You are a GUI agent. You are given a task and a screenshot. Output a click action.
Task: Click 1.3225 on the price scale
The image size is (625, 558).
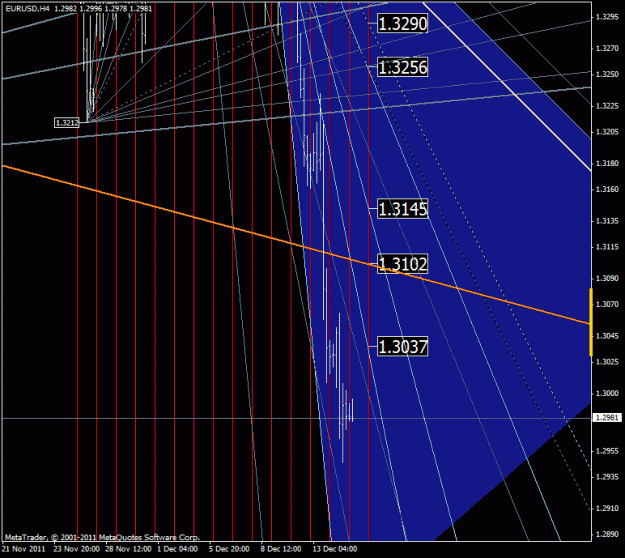607,106
